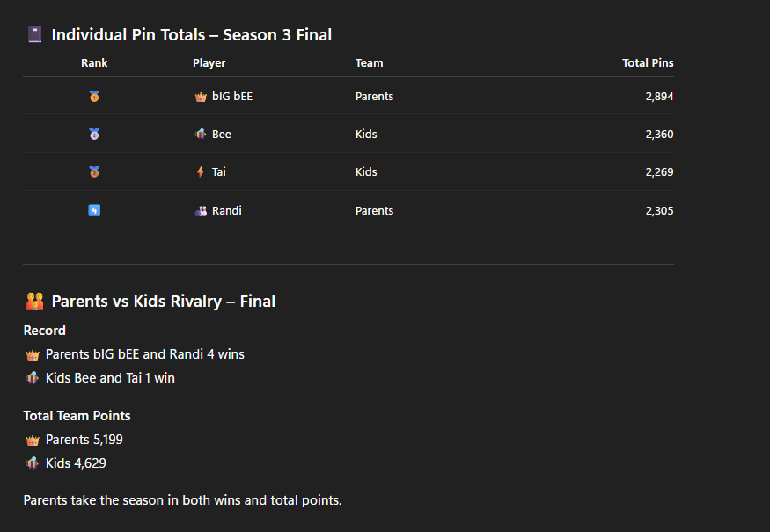This screenshot has height=532, width=770.
Task: Click the silver medal rank icon
Action: pyautogui.click(x=94, y=135)
